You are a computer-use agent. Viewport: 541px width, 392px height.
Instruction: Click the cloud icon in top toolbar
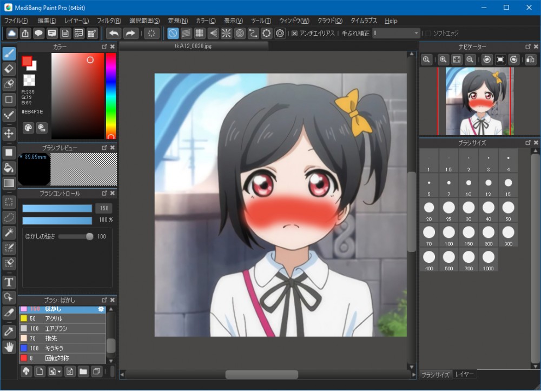(12, 34)
